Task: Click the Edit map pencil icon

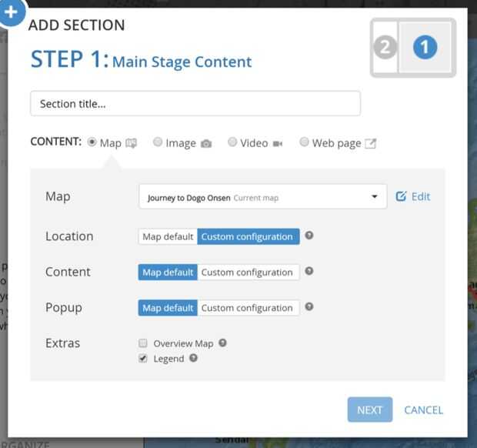Action: [401, 196]
